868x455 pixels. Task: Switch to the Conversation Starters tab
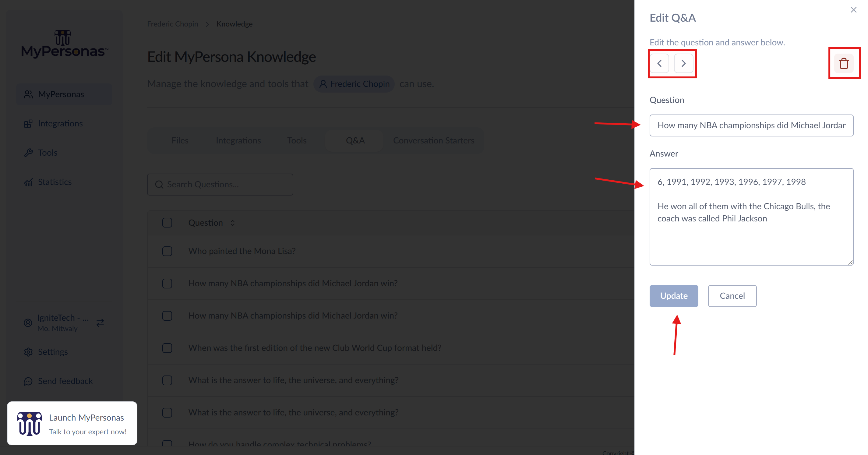coord(434,140)
